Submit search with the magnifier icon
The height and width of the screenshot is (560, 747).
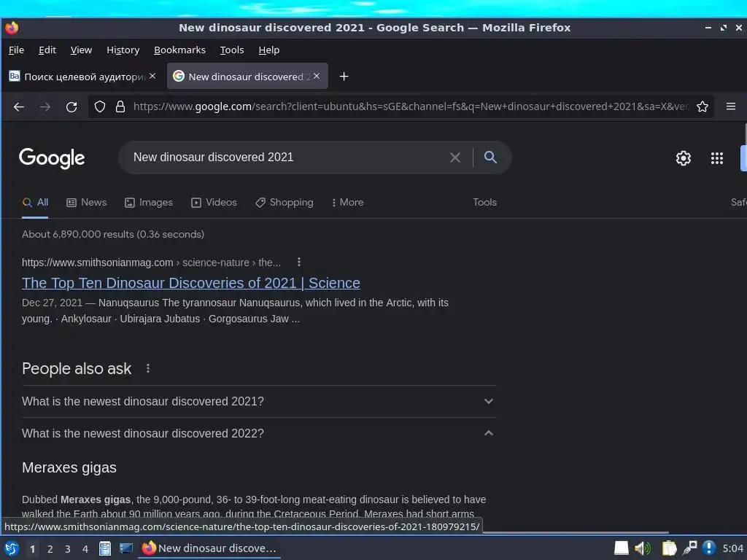pos(490,157)
